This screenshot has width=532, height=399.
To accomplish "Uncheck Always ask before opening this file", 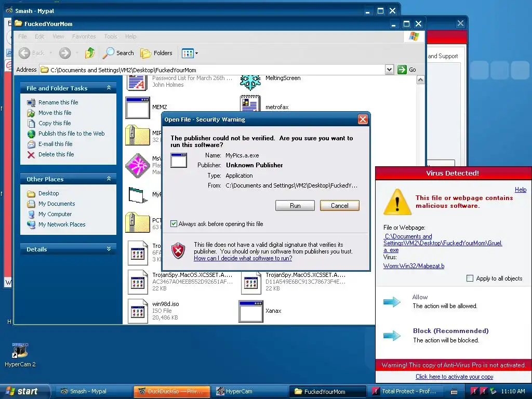I will pyautogui.click(x=174, y=223).
